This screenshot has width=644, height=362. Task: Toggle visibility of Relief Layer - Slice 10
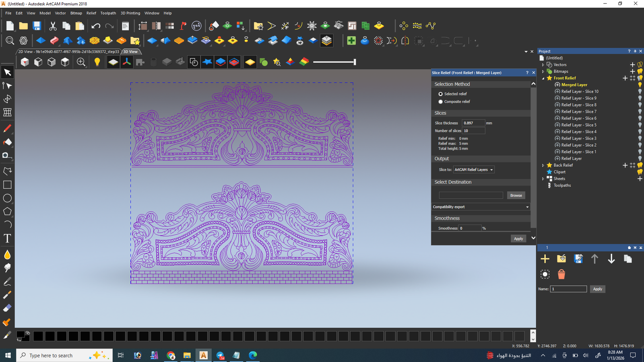coord(640,92)
